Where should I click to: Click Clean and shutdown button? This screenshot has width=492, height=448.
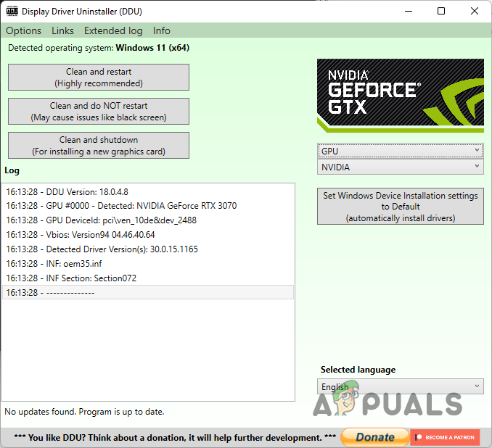[x=99, y=145]
